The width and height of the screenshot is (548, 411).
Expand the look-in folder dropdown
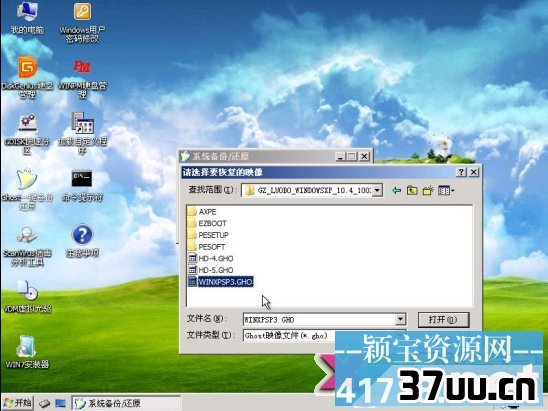(x=377, y=190)
